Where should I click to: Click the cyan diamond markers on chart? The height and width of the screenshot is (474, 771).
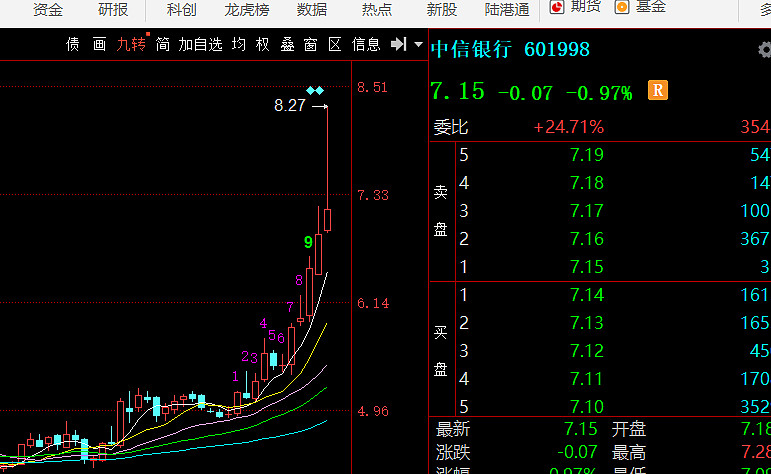coord(315,90)
